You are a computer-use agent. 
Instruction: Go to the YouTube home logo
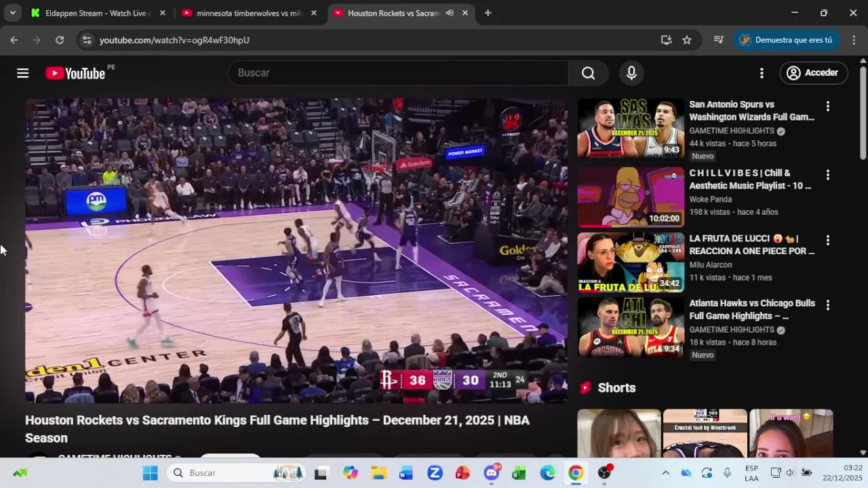point(75,73)
